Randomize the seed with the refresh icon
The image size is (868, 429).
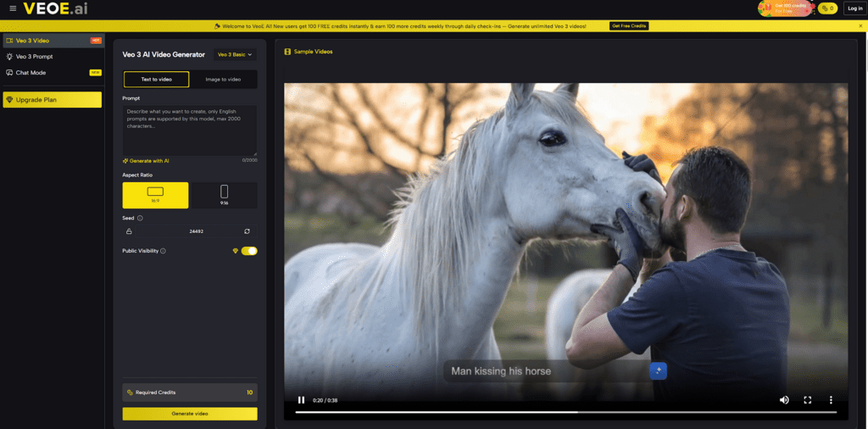247,231
